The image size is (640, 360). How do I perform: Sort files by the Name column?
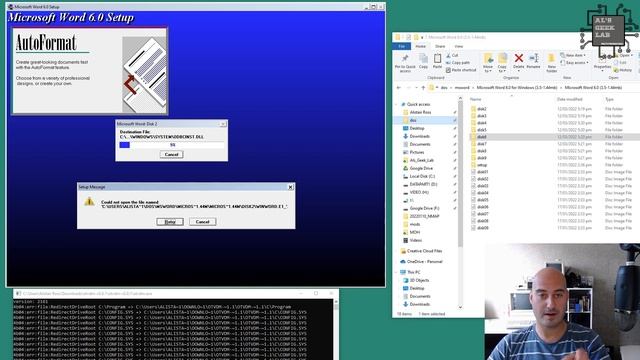pos(476,99)
